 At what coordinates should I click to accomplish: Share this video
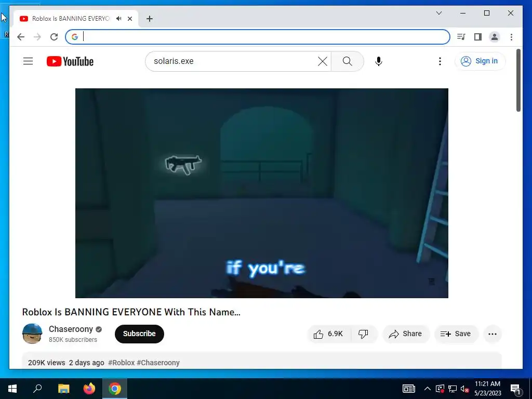coord(406,334)
